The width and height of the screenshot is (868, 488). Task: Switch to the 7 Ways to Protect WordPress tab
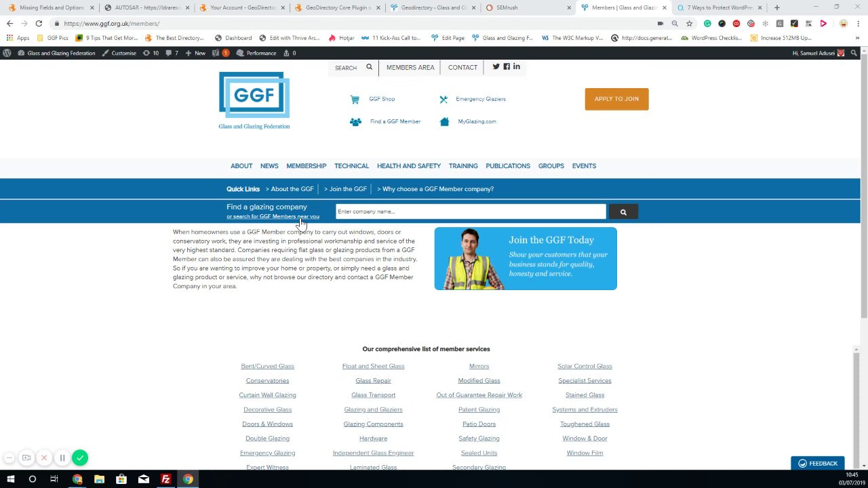(x=719, y=7)
